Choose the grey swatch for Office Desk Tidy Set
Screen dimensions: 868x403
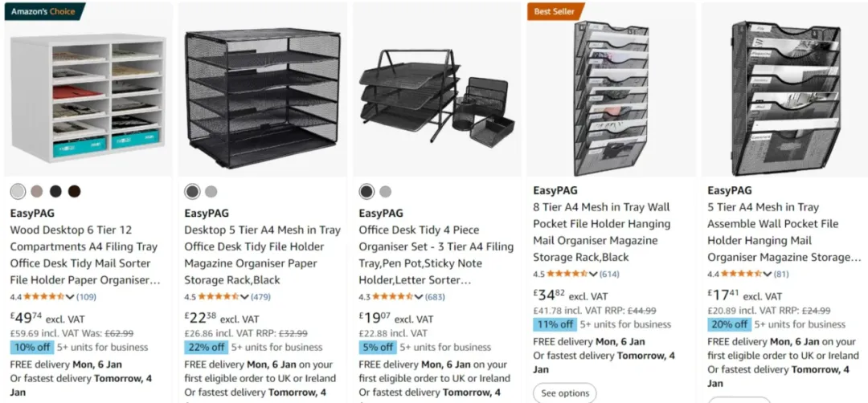point(385,191)
